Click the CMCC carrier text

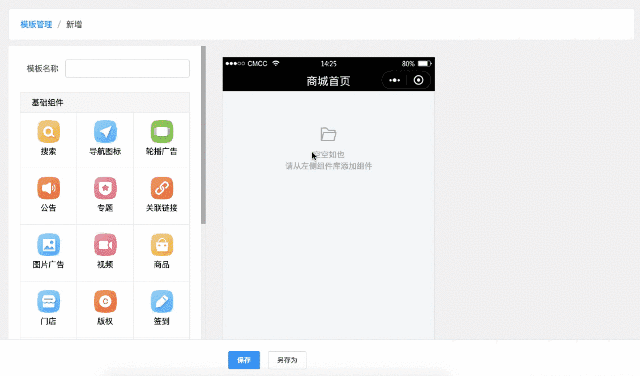coord(257,63)
